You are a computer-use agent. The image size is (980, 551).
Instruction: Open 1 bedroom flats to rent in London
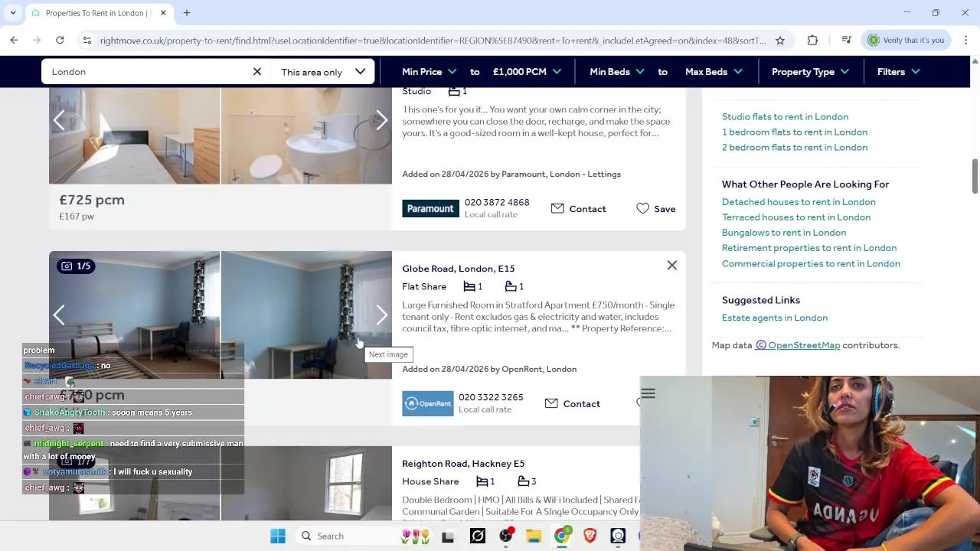[x=795, y=132]
